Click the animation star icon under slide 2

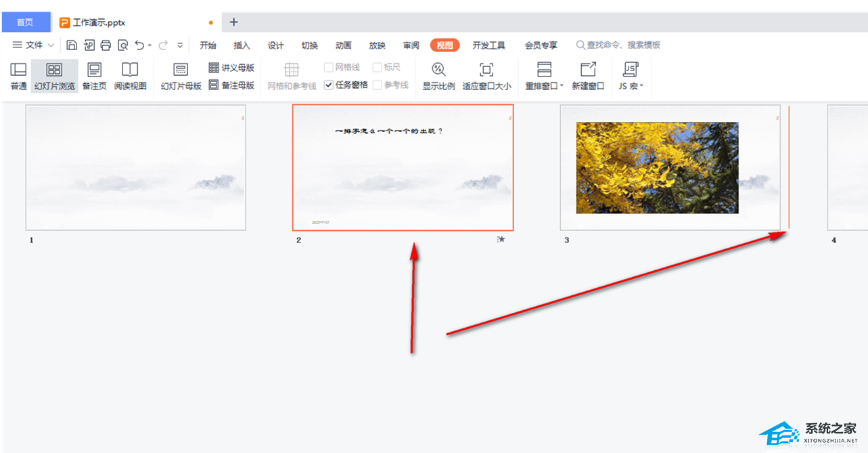click(501, 239)
